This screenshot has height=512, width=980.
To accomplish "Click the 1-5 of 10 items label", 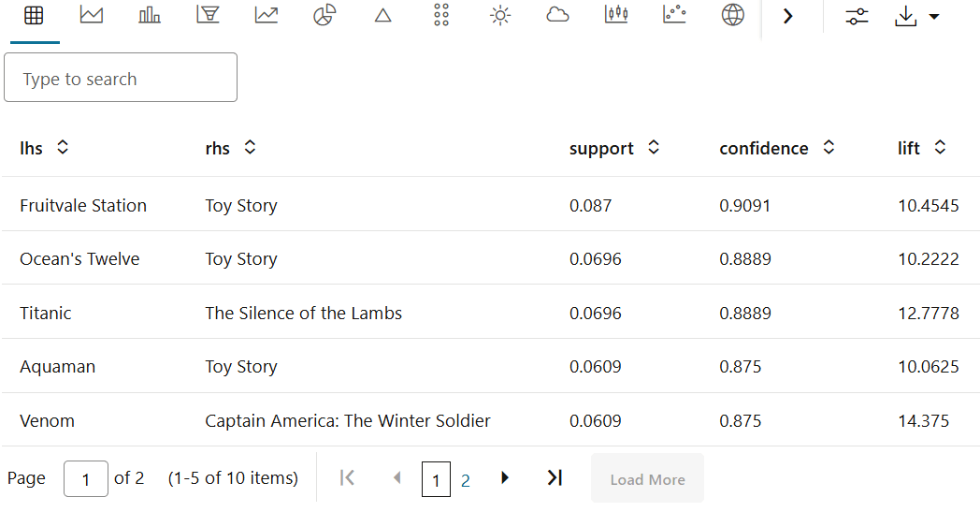I will [233, 478].
